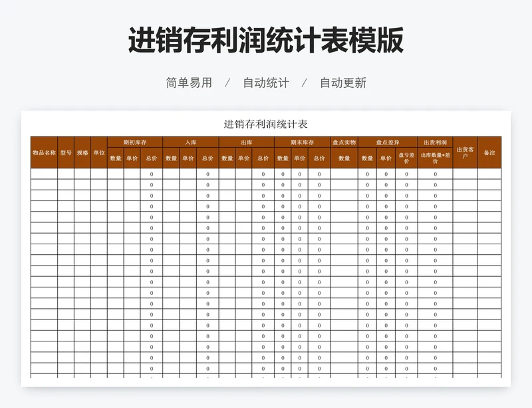Select the 盘亏差价 subheader cell
Screen dimensions: 532x408
tap(406, 158)
